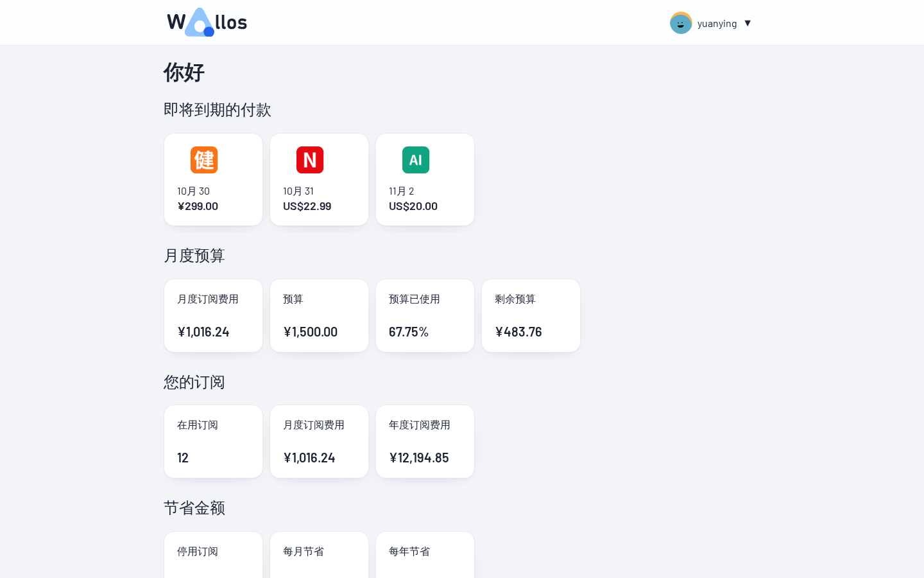Click the ¥12,194.85 yearly cost value
Screen dimensions: 924x578
click(419, 458)
